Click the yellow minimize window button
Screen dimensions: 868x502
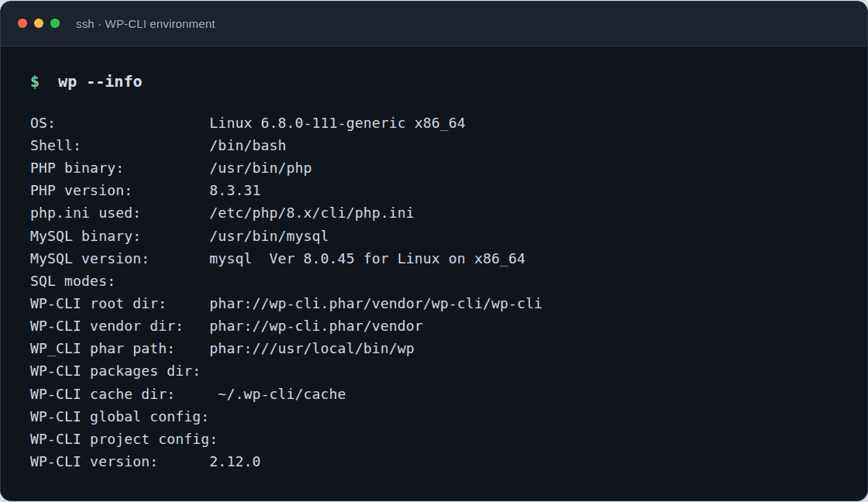pos(39,23)
